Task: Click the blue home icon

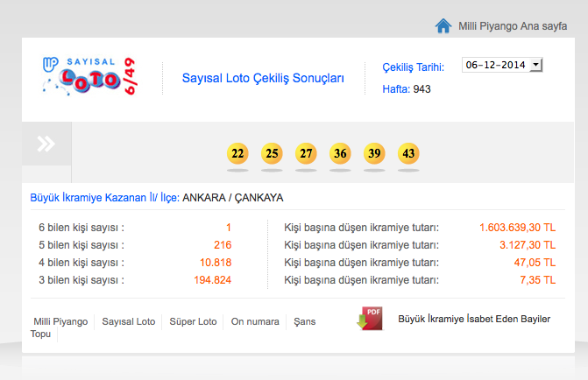Action: (x=443, y=26)
